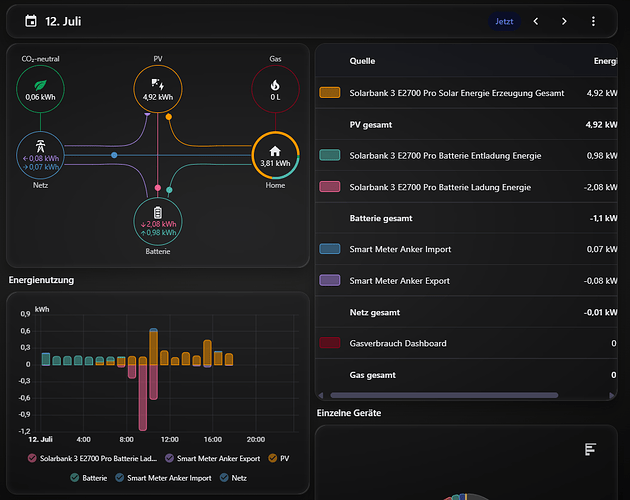Image resolution: width=630 pixels, height=500 pixels.
Task: Click pink swatch for Batterie Ladung
Action: pyautogui.click(x=330, y=187)
